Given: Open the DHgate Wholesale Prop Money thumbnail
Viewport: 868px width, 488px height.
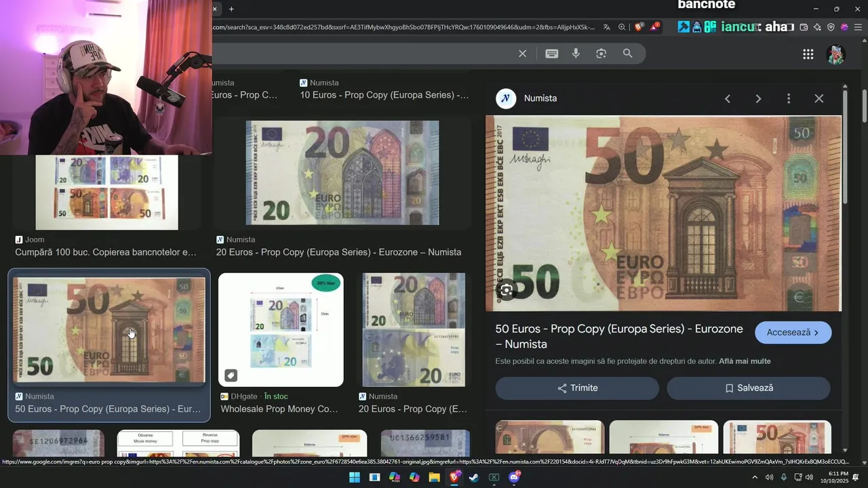Looking at the screenshot, I should point(281,330).
